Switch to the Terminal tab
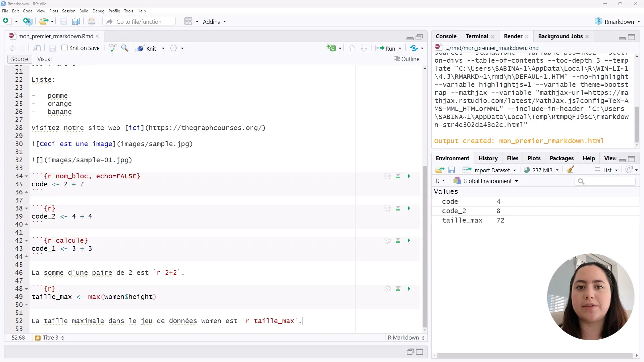This screenshot has height=362, width=644. pos(477,36)
